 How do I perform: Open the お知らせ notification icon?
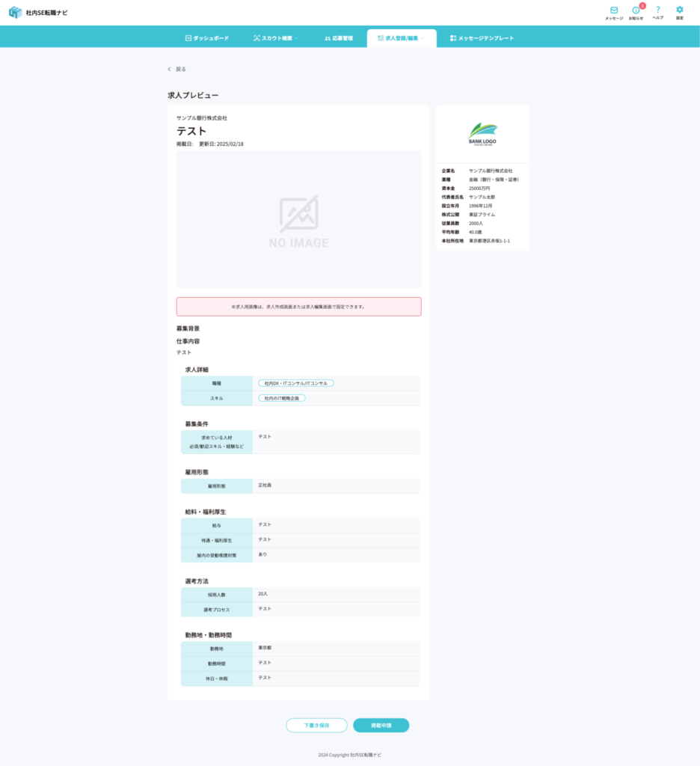tap(636, 13)
